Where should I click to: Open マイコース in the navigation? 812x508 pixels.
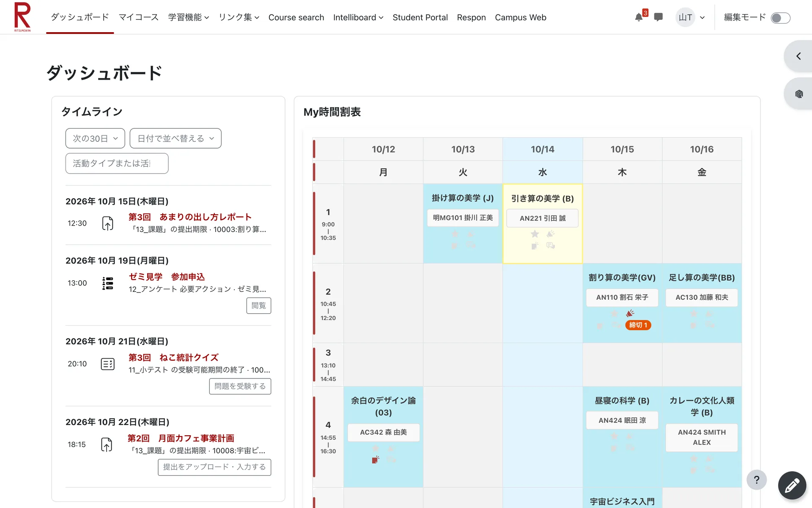pyautogui.click(x=139, y=17)
